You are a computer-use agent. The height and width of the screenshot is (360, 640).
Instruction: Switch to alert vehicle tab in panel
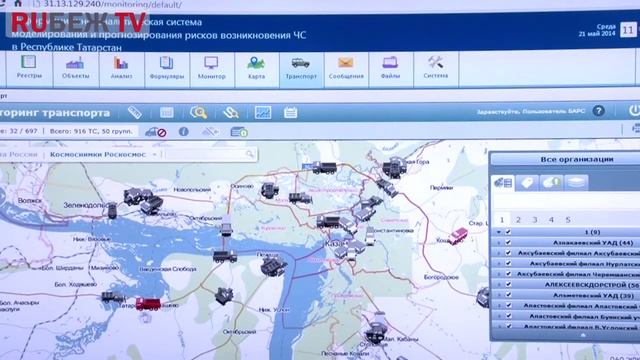[x=551, y=182]
